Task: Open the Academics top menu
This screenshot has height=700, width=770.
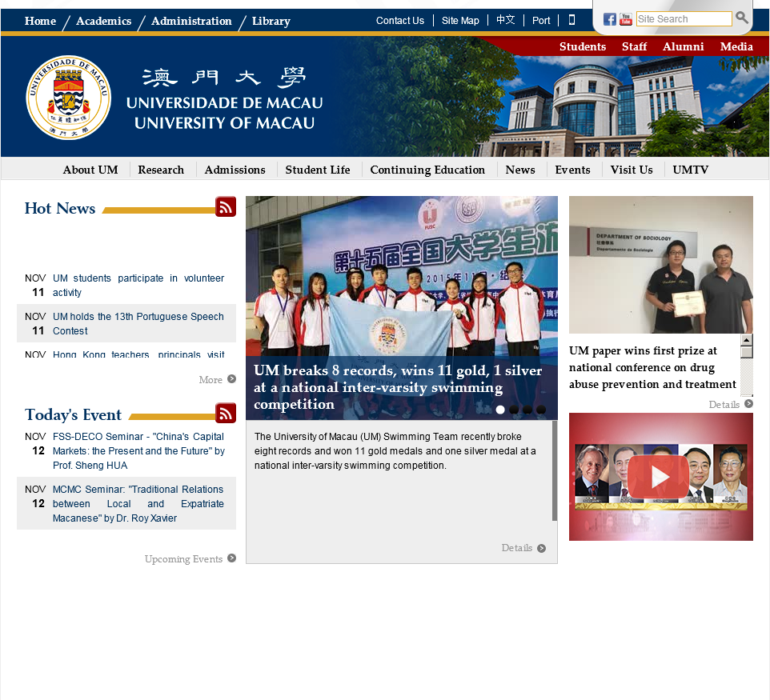Action: click(103, 21)
